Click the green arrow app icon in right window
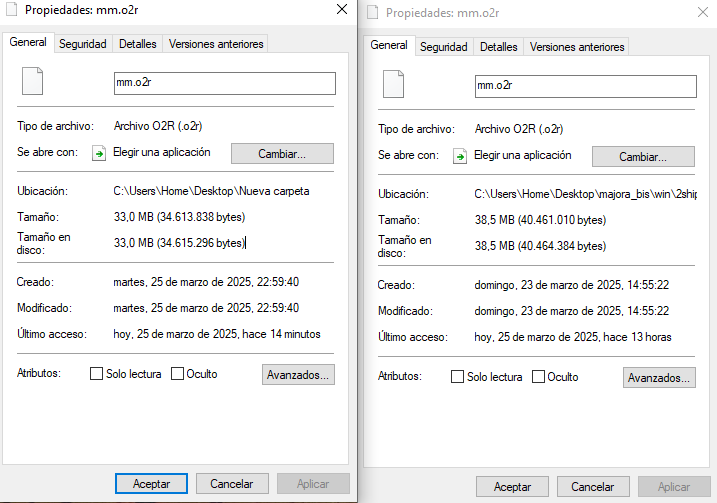 pyautogui.click(x=460, y=156)
